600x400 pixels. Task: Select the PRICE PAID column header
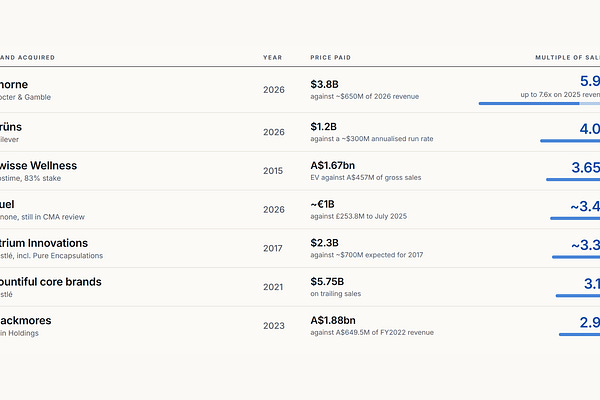click(x=330, y=57)
